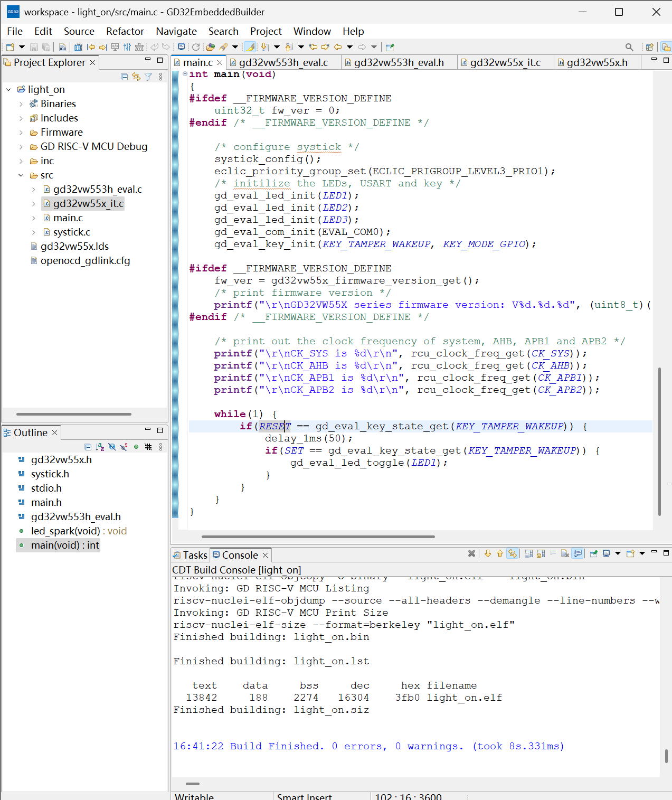Expand the Includes node
Image resolution: width=672 pixels, height=800 pixels.
(21, 118)
